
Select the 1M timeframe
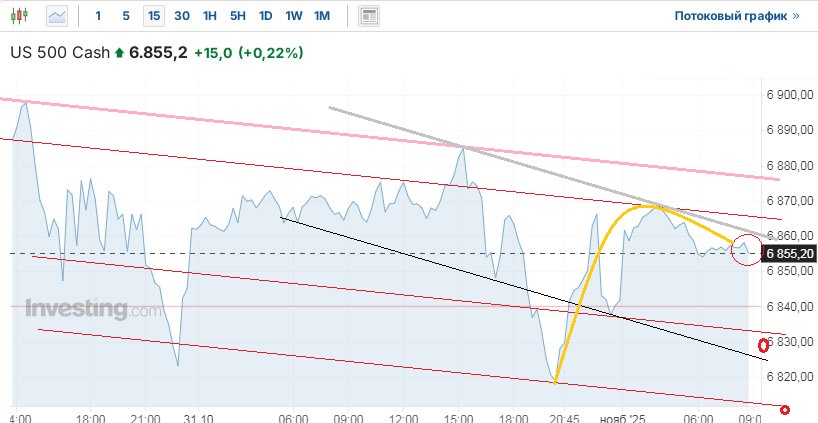pyautogui.click(x=321, y=16)
